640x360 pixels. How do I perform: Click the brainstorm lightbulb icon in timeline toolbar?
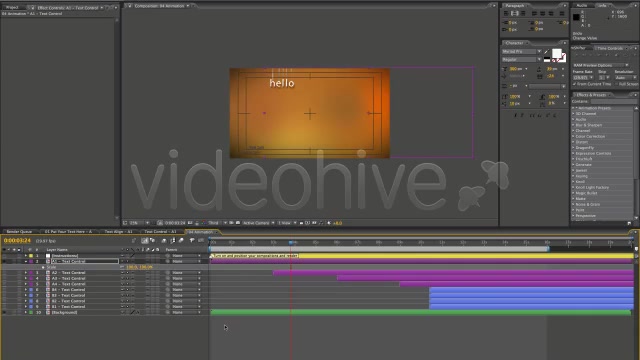pyautogui.click(x=192, y=240)
